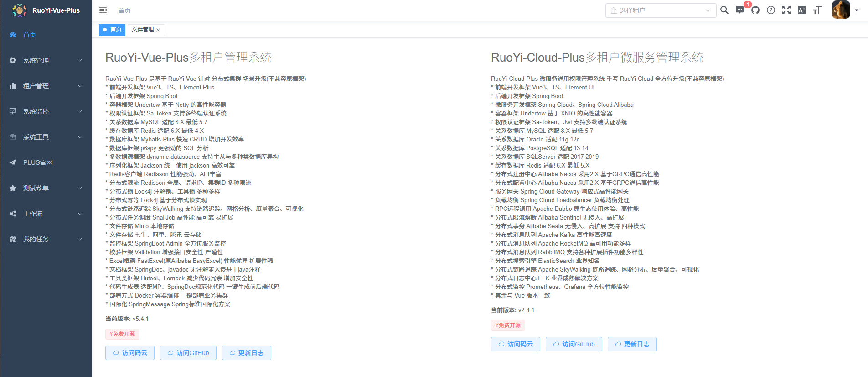This screenshot has width=868, height=377.
Task: Click the system management gear icon
Action: coord(13,60)
